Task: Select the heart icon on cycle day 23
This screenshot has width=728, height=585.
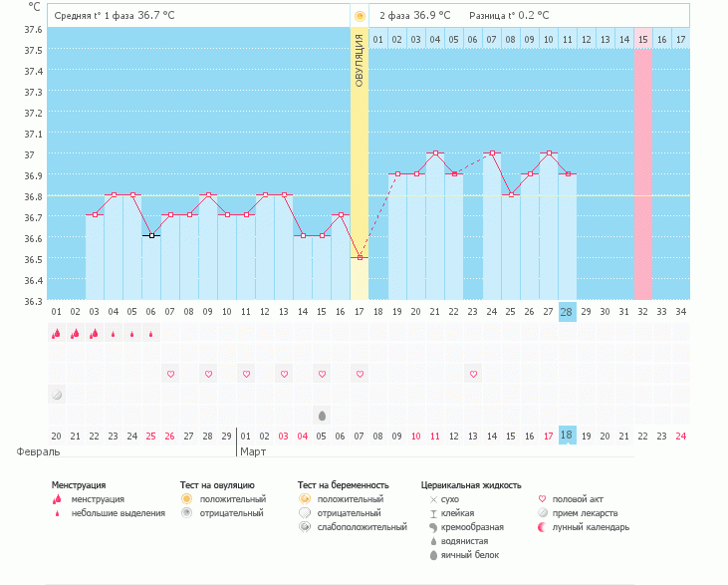Action: [473, 374]
